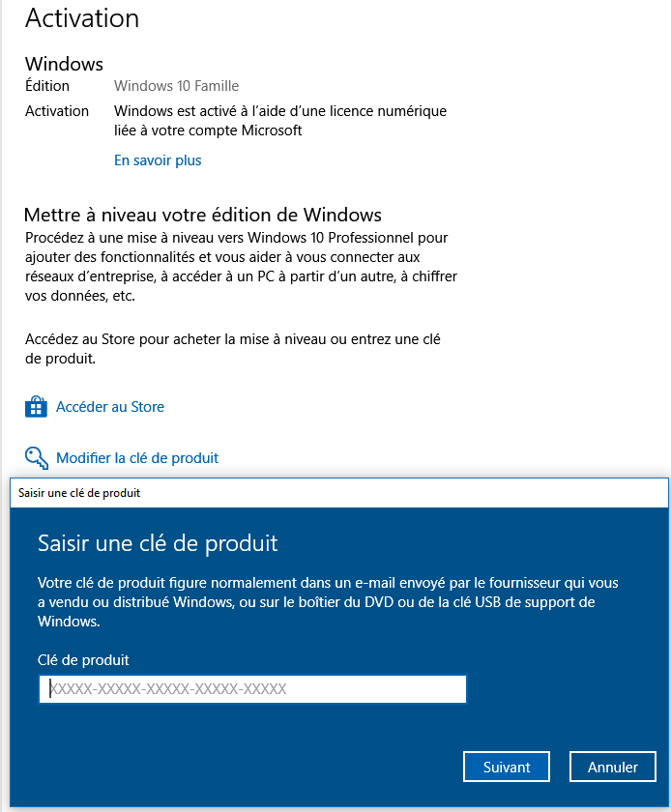Click the Mettre à niveau votre édition heading
This screenshot has width=671, height=812.
203,215
